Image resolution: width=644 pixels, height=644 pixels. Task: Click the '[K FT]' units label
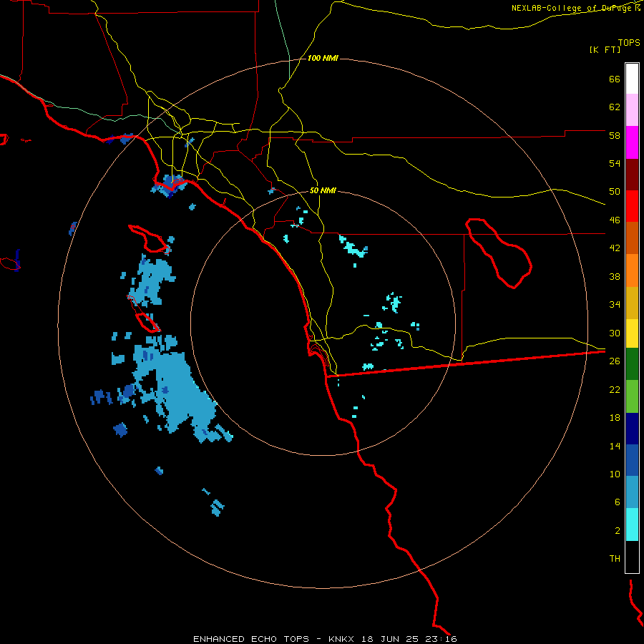click(x=605, y=49)
